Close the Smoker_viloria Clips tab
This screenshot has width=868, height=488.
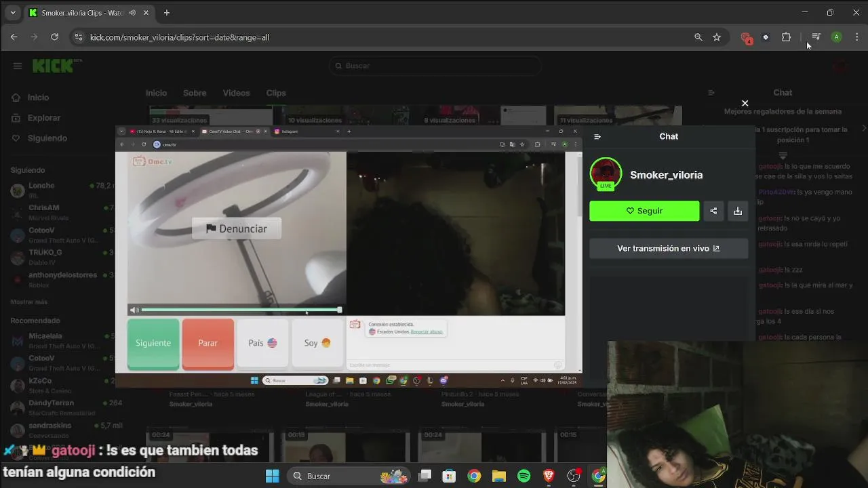click(146, 13)
